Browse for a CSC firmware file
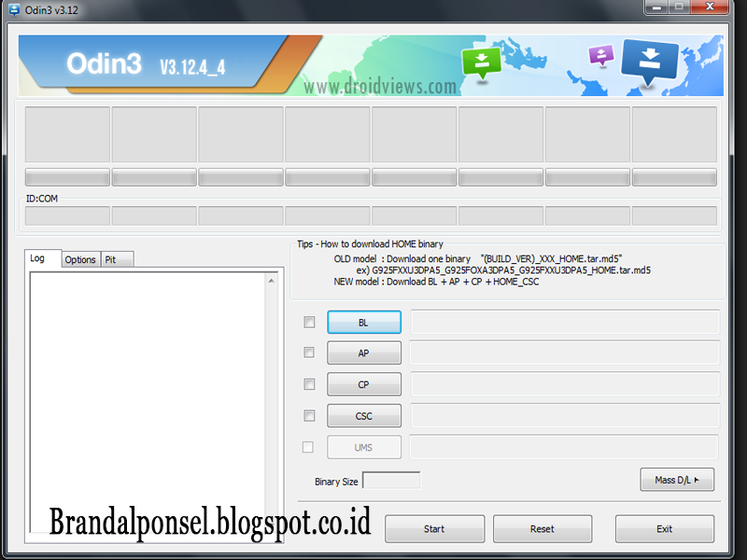The image size is (747, 560). 364,415
